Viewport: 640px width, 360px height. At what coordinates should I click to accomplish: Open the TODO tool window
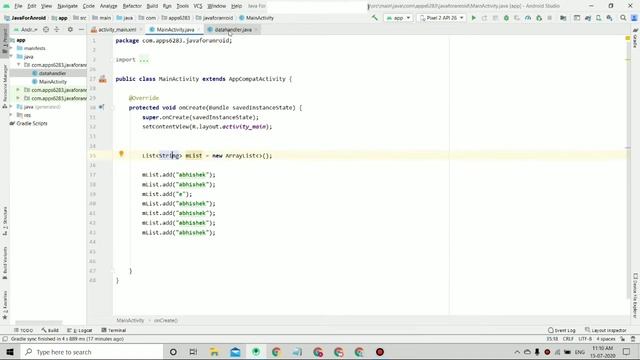point(24,330)
